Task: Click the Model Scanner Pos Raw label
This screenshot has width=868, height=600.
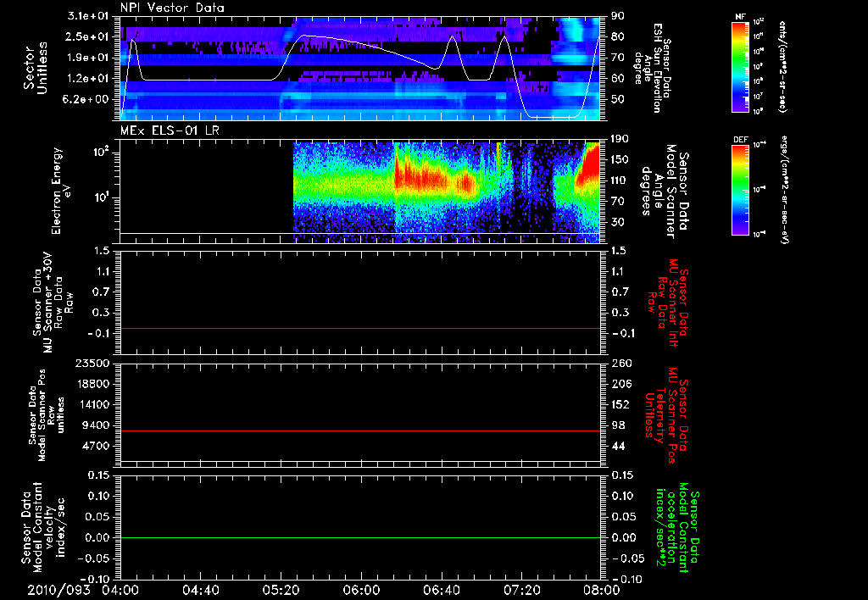Action: point(47,415)
